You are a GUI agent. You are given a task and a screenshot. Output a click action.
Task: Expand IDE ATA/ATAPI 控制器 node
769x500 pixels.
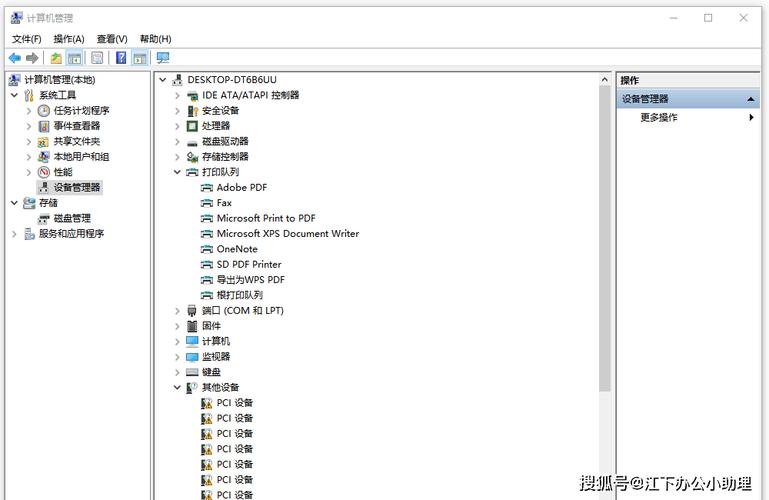(x=178, y=95)
